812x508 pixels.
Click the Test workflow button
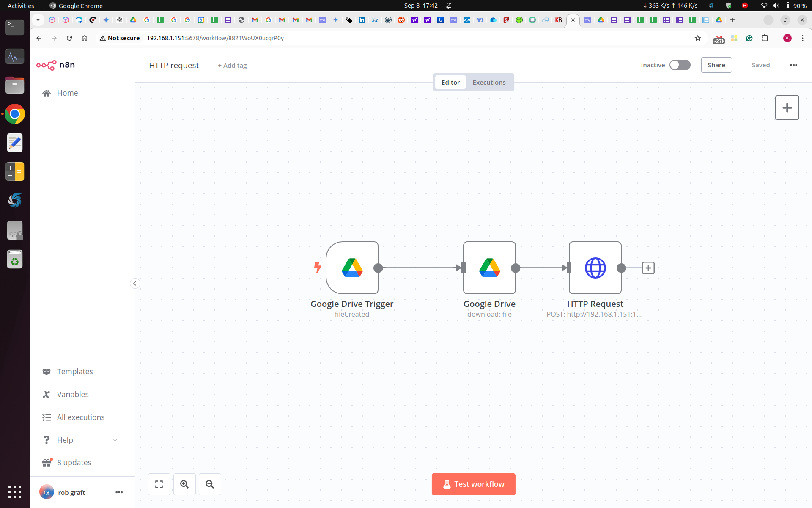(x=473, y=484)
